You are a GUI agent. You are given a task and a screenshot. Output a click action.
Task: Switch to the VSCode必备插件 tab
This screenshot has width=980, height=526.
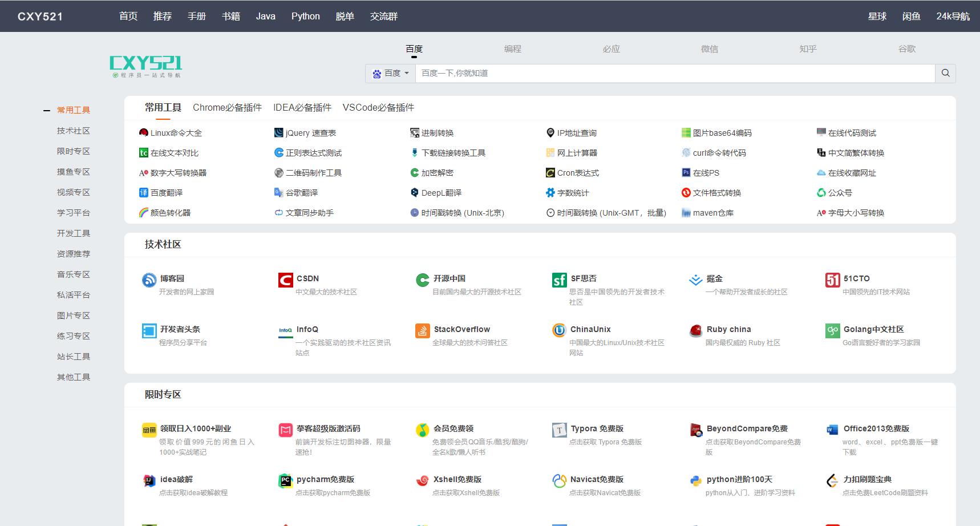pyautogui.click(x=378, y=107)
